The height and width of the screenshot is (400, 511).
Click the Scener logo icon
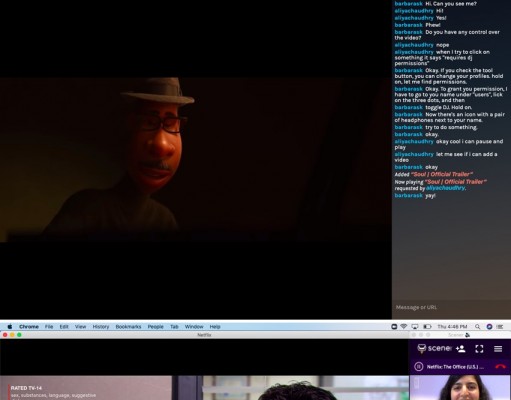pos(422,349)
